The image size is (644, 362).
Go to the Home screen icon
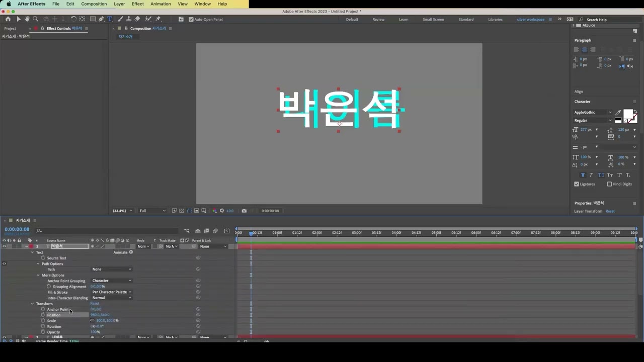click(x=8, y=19)
